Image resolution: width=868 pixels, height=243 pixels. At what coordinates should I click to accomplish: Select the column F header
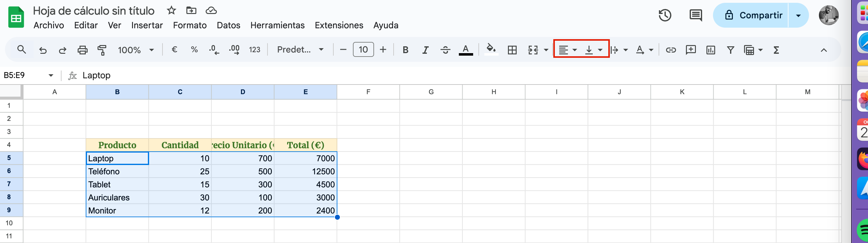pos(368,92)
